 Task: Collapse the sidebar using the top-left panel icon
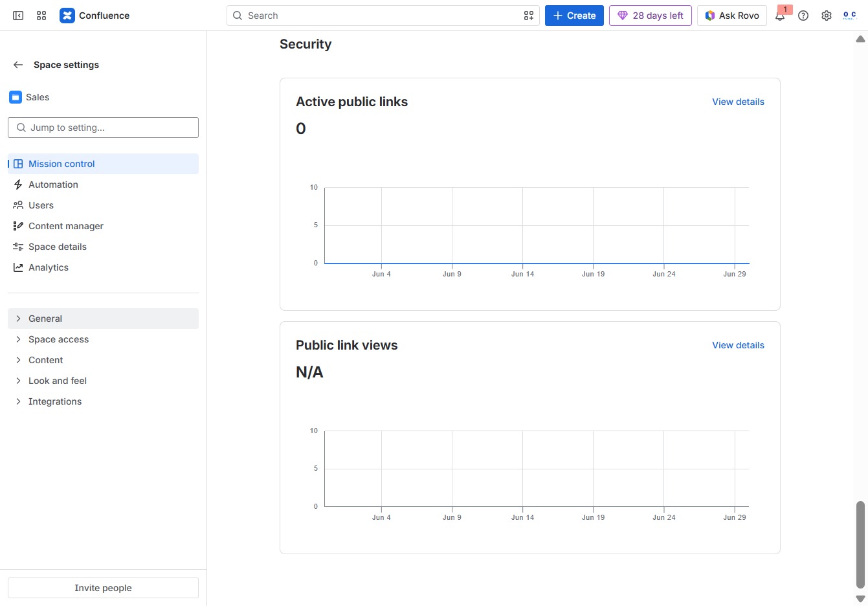[x=18, y=16]
